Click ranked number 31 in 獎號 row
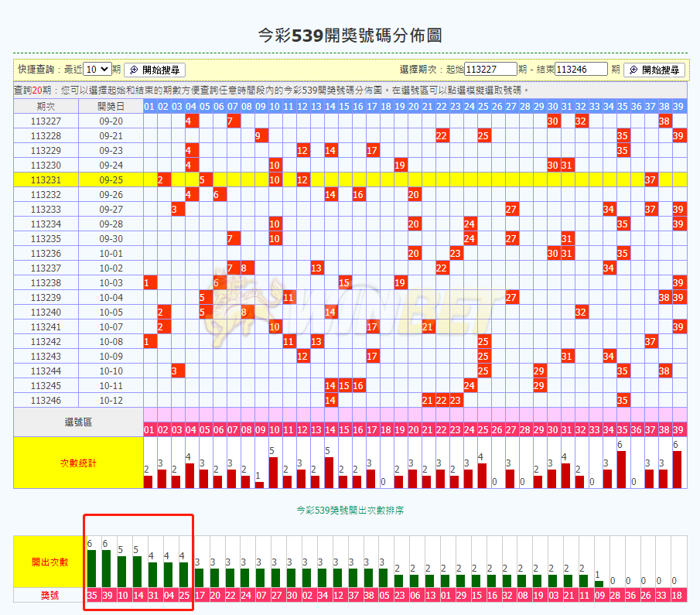Screen dimensions: 700x615 pyautogui.click(x=154, y=596)
